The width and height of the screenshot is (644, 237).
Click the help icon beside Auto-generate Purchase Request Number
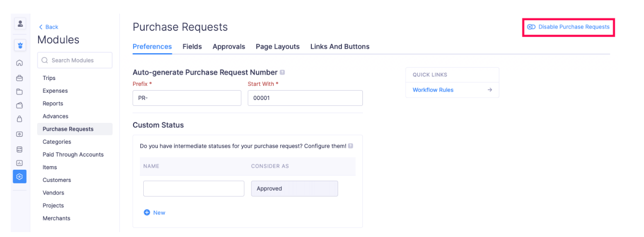pyautogui.click(x=283, y=72)
